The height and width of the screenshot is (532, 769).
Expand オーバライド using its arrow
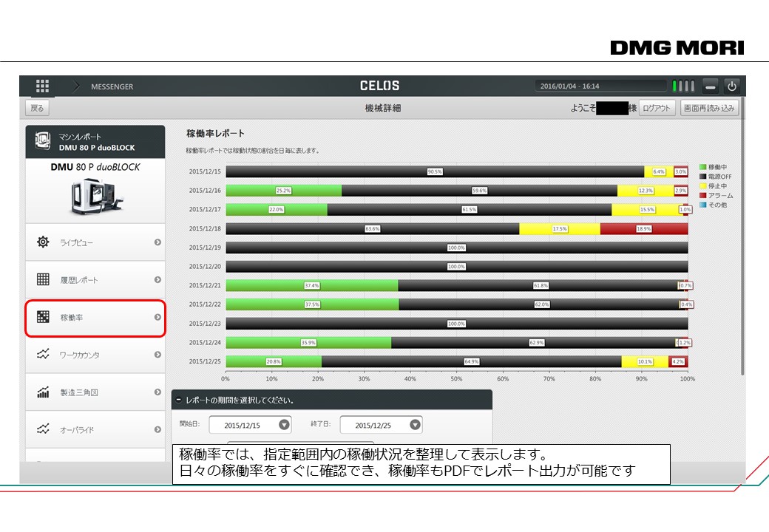pos(157,429)
